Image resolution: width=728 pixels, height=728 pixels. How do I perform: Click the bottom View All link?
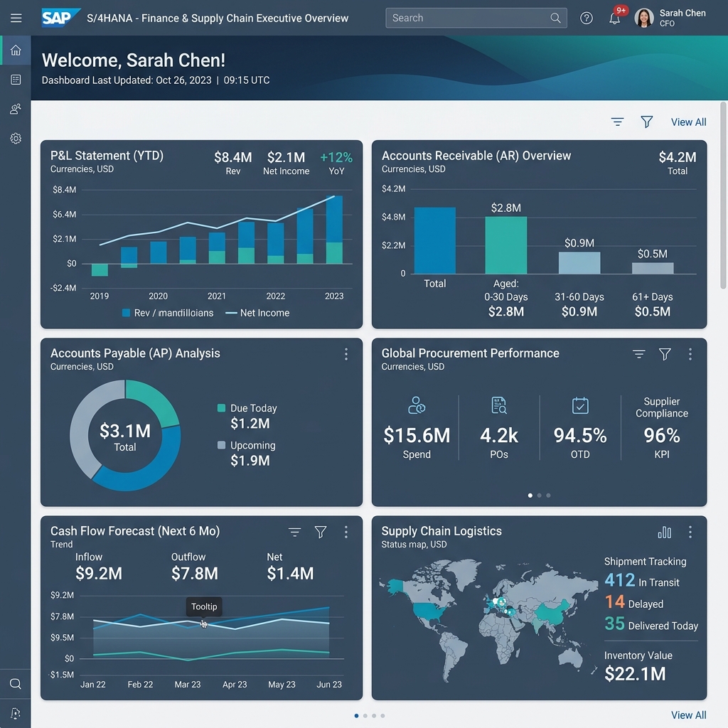(688, 715)
